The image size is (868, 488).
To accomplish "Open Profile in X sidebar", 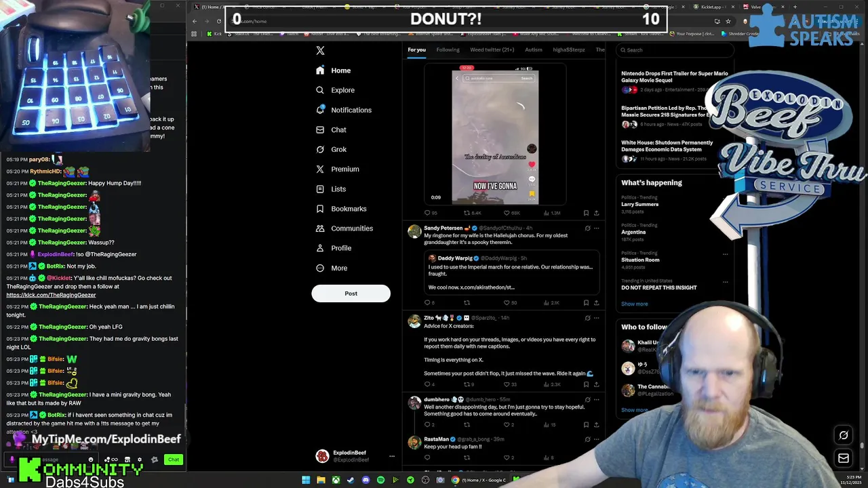I will click(333, 248).
